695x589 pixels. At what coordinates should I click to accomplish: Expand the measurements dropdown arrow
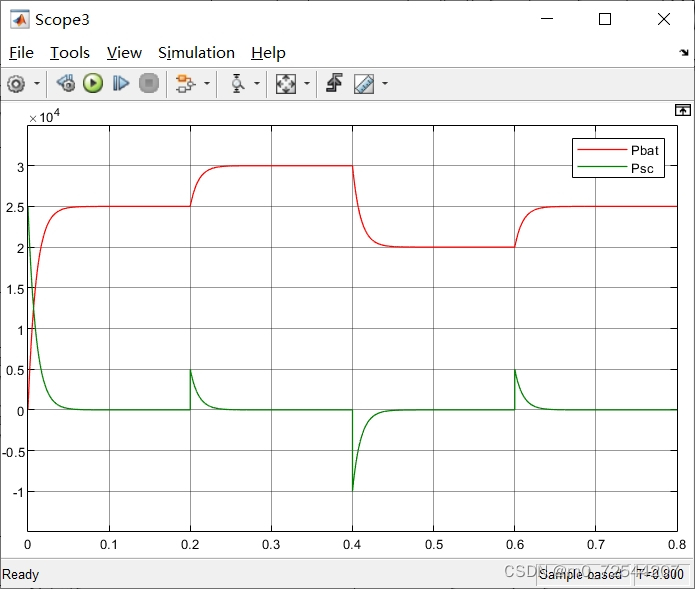coord(385,83)
